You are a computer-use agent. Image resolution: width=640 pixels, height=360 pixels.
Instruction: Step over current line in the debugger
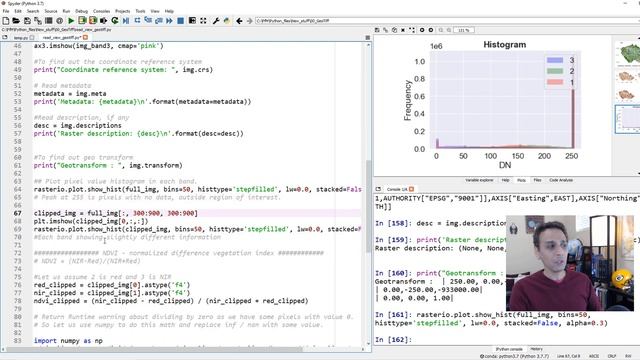pyautogui.click(x=137, y=20)
